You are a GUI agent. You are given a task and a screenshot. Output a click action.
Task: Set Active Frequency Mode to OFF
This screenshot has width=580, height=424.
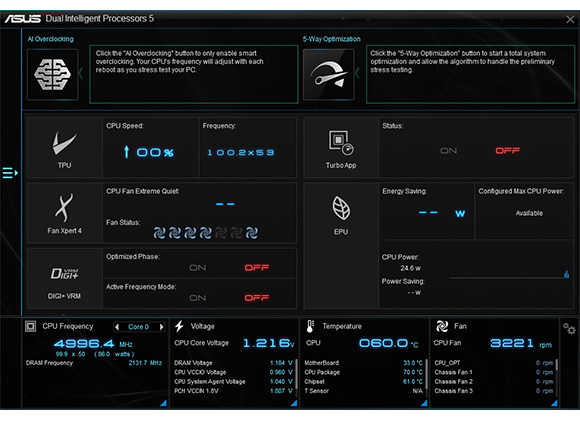(257, 298)
